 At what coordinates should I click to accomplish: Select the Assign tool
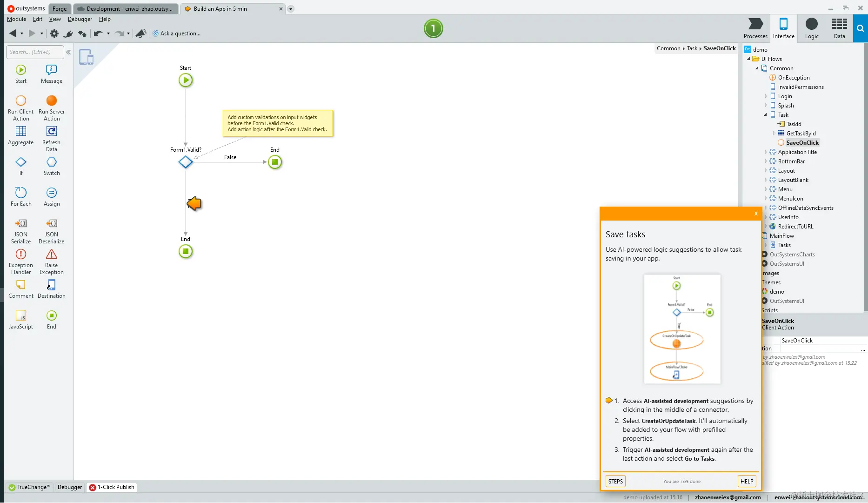[52, 197]
